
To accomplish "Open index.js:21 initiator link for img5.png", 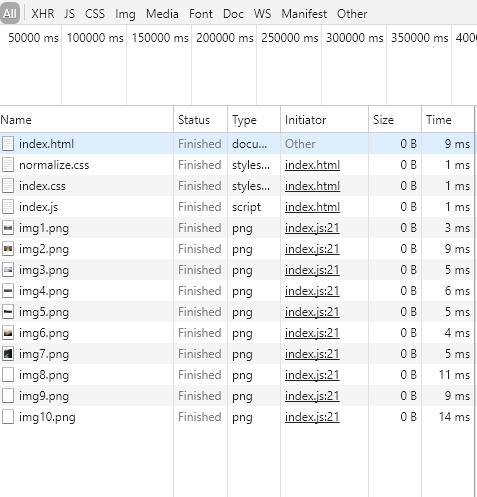I will (x=312, y=312).
